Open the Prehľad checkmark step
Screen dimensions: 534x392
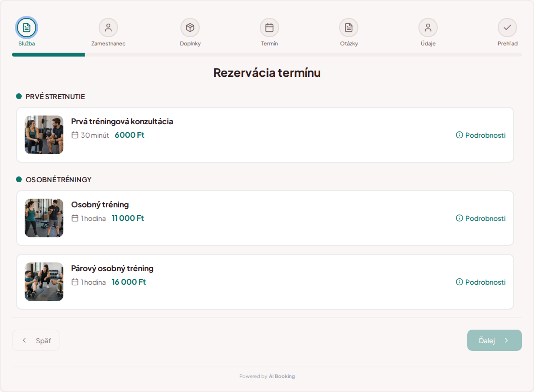[x=507, y=28]
